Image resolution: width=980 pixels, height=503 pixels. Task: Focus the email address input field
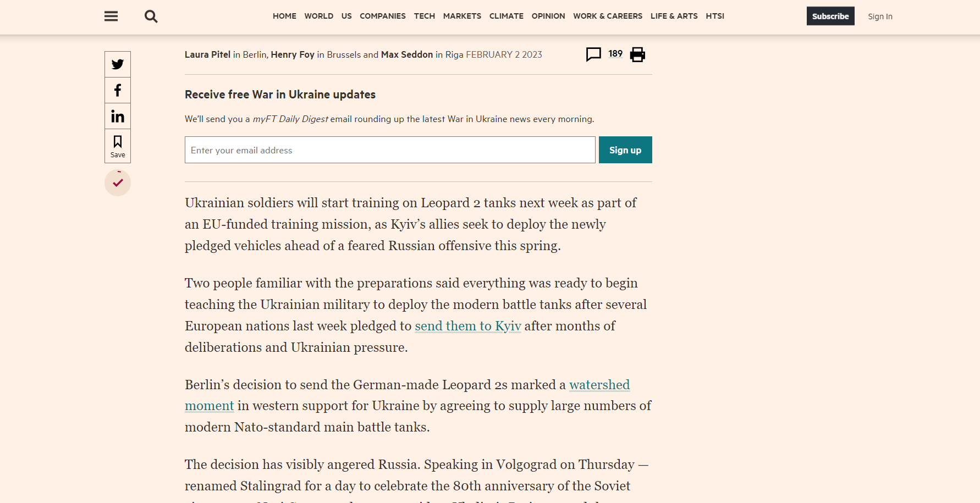(x=390, y=150)
